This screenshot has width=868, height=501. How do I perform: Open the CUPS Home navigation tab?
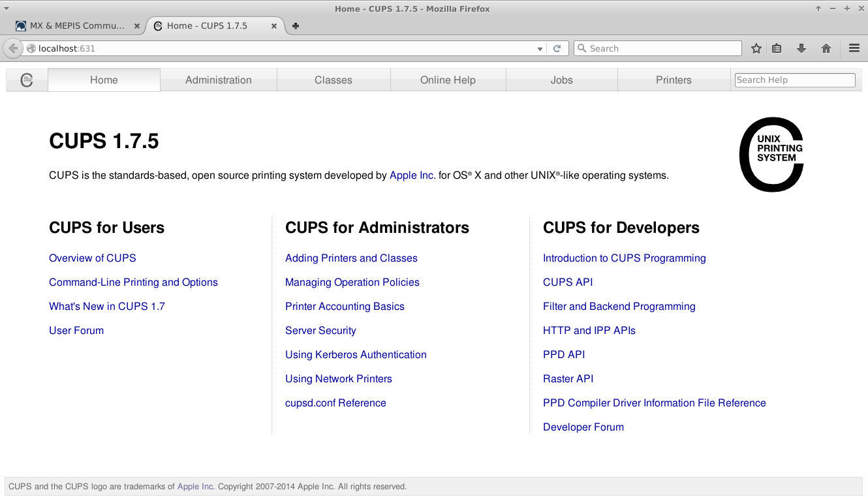tap(104, 80)
